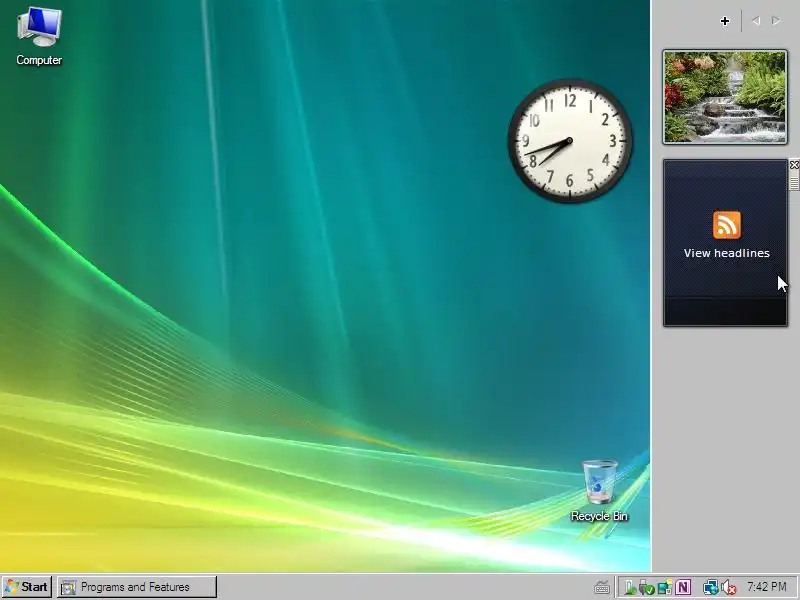Open the Start menu
Image resolution: width=800 pixels, height=600 pixels.
click(x=27, y=587)
